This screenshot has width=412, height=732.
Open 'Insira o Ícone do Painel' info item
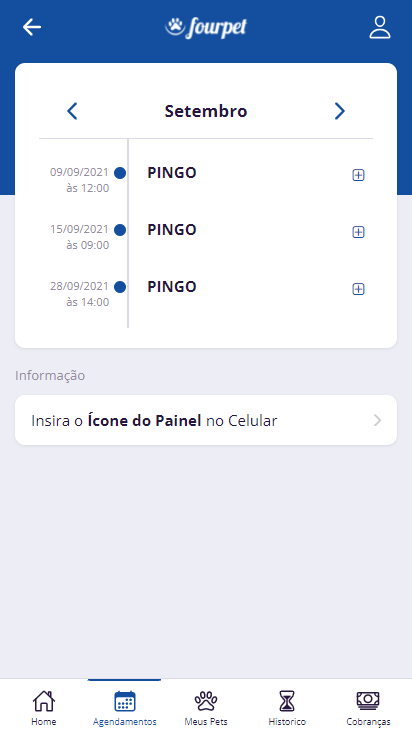tap(206, 420)
